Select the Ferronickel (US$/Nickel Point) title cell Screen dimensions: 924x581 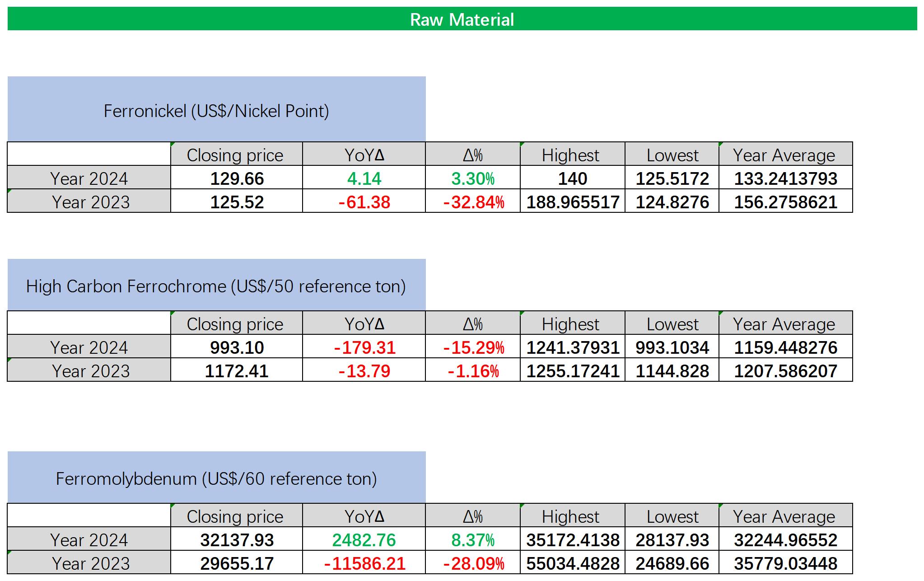(x=216, y=111)
